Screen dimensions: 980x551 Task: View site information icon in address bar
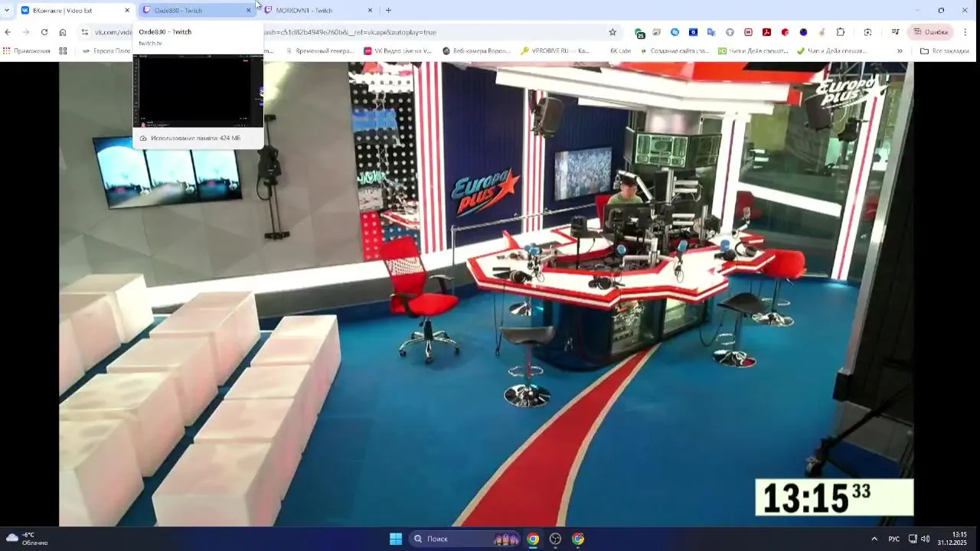click(85, 32)
